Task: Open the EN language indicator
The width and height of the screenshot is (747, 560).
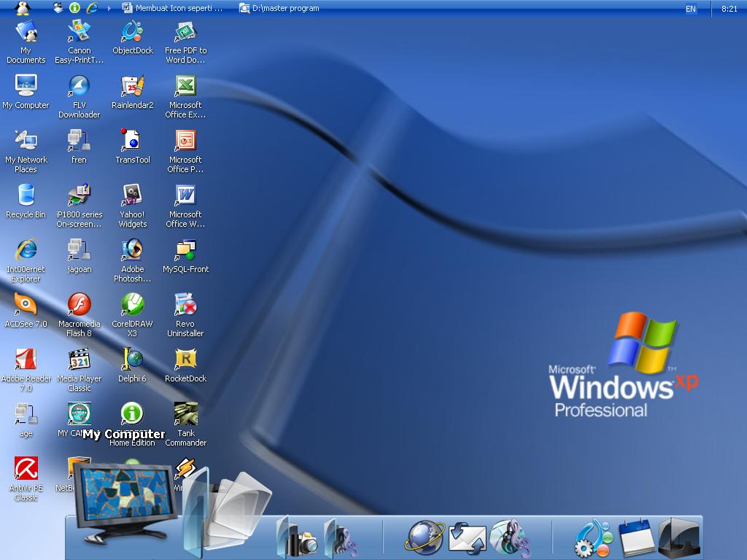Action: tap(690, 9)
